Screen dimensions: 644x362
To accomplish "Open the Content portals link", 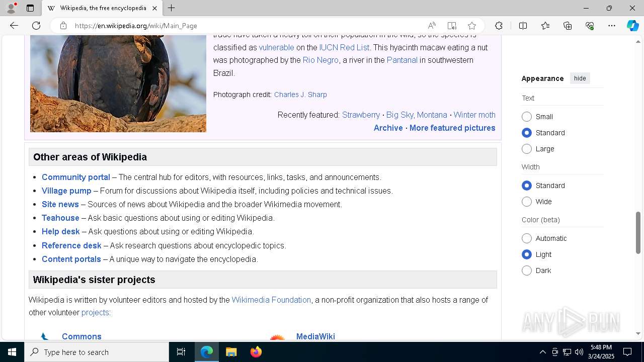I will pyautogui.click(x=71, y=259).
